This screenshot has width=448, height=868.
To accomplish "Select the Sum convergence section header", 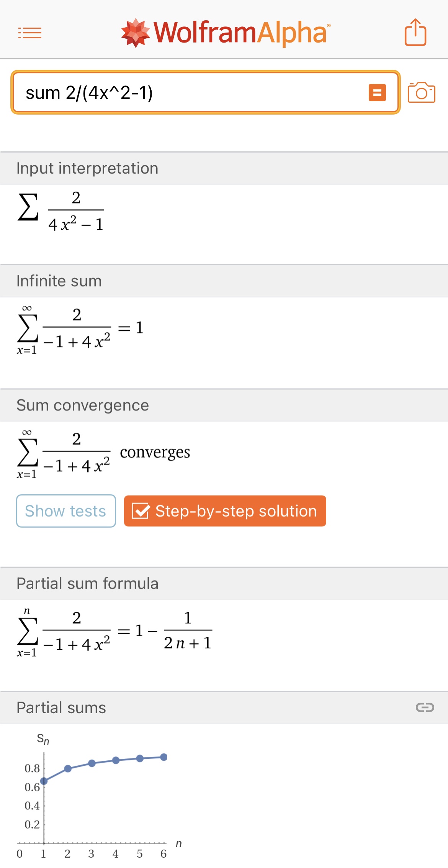I will pos(82,405).
